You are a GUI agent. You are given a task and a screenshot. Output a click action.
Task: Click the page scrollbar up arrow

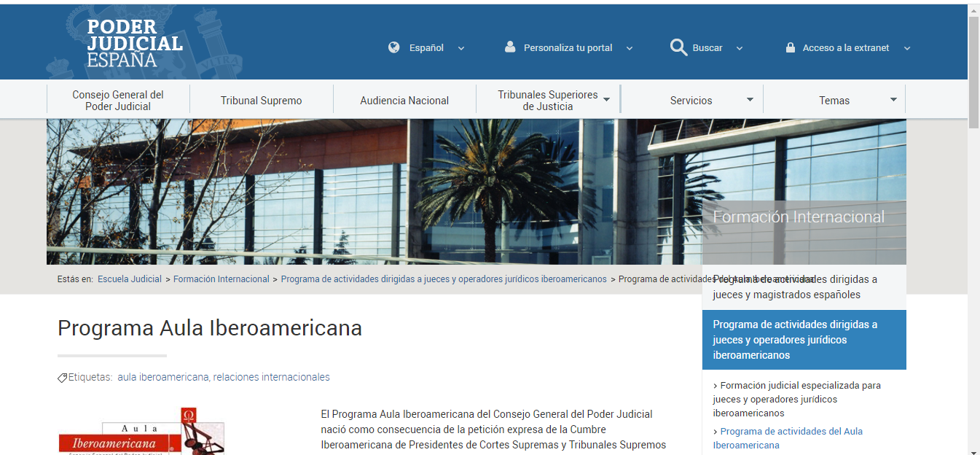pyautogui.click(x=973, y=9)
